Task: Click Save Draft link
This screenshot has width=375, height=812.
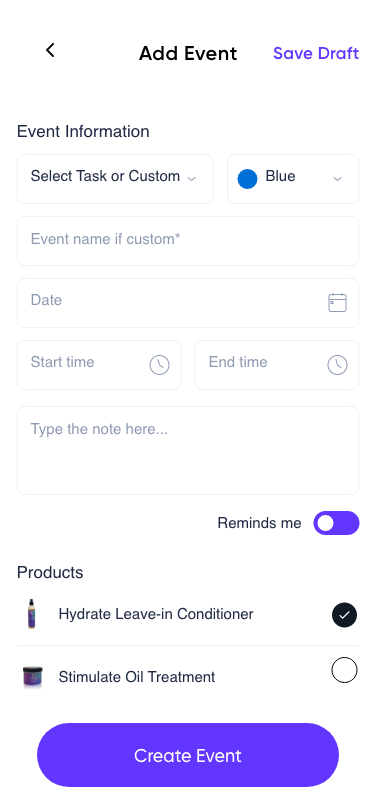Action: 316,53
